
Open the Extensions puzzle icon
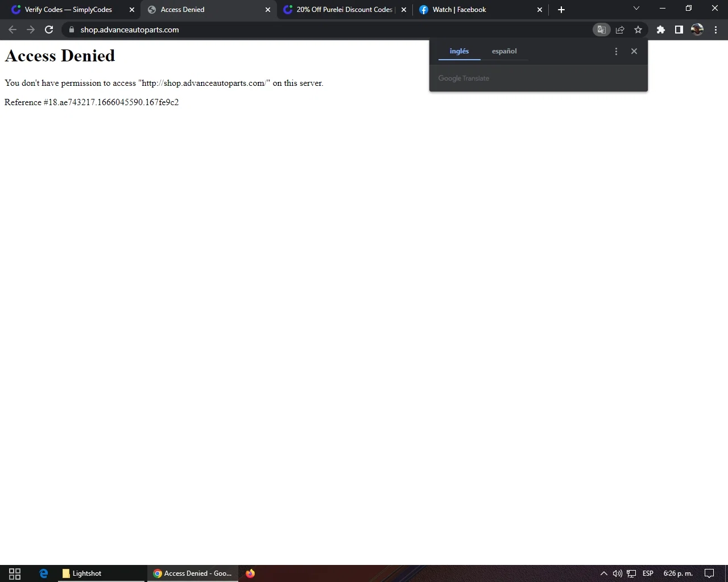click(661, 30)
